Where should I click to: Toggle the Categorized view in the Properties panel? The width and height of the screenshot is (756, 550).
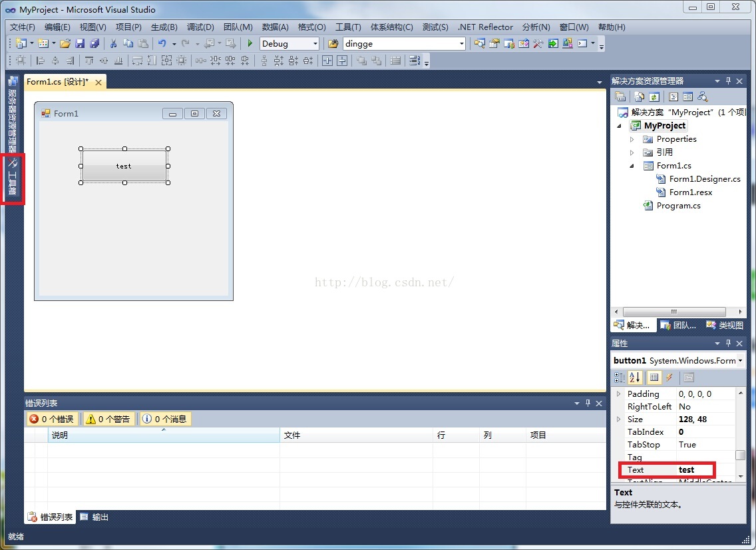click(x=620, y=378)
